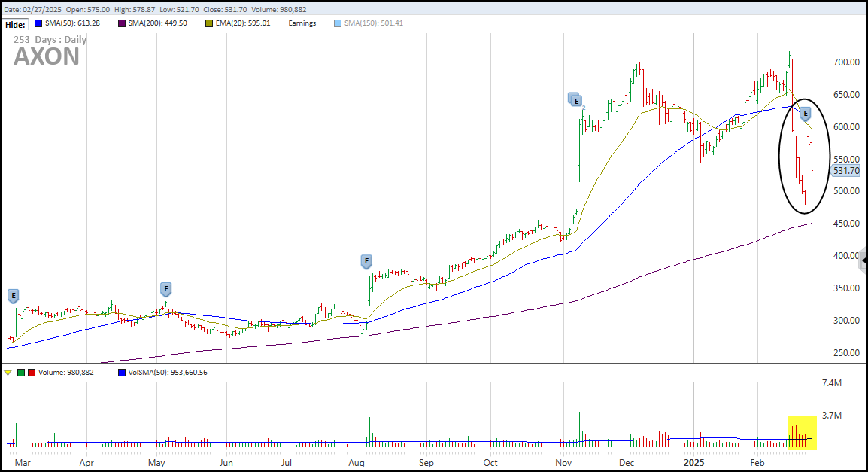The width and height of the screenshot is (868, 472).
Task: Click the Low: 521.70 header value
Action: (179, 10)
